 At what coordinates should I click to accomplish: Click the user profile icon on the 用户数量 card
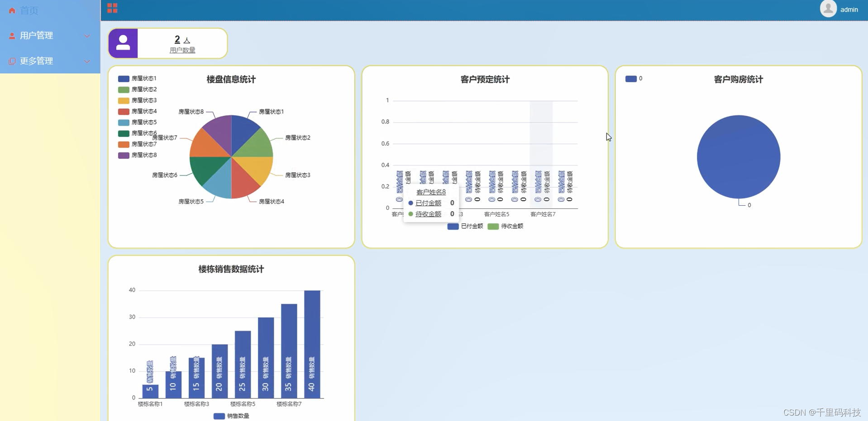pyautogui.click(x=123, y=43)
